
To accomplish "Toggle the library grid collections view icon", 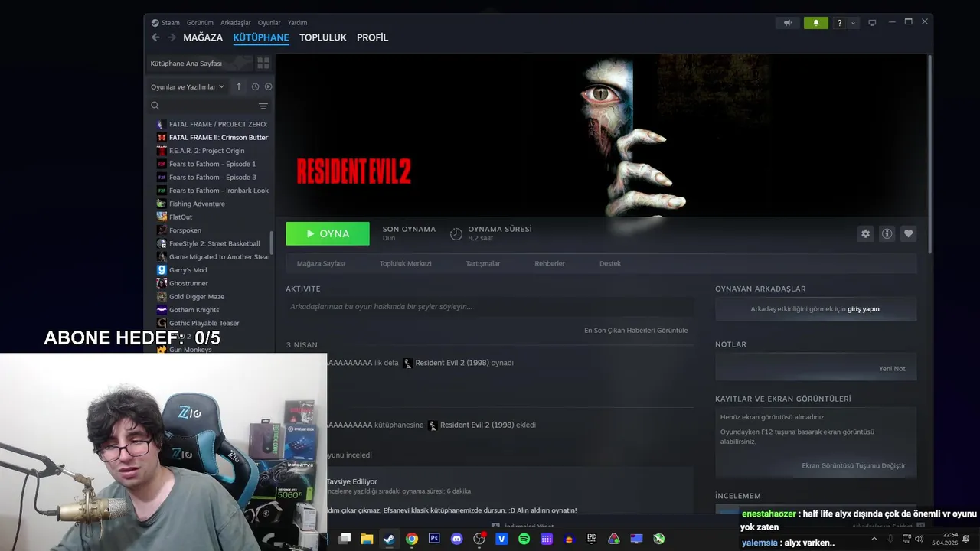I will point(263,63).
